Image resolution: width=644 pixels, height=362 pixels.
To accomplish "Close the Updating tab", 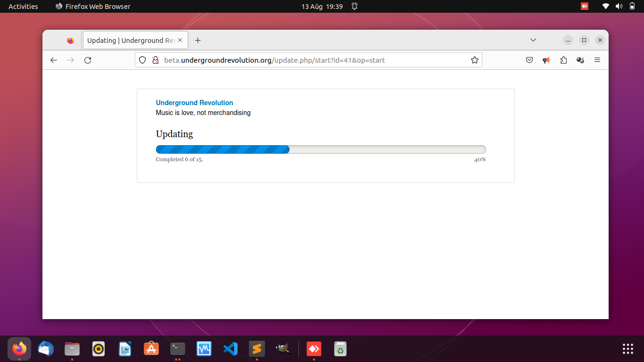I will coord(180,40).
